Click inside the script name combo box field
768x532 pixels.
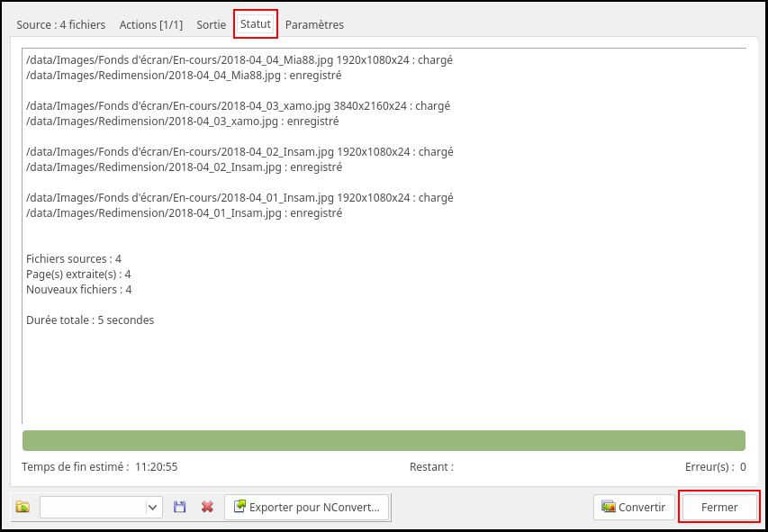[x=91, y=507]
